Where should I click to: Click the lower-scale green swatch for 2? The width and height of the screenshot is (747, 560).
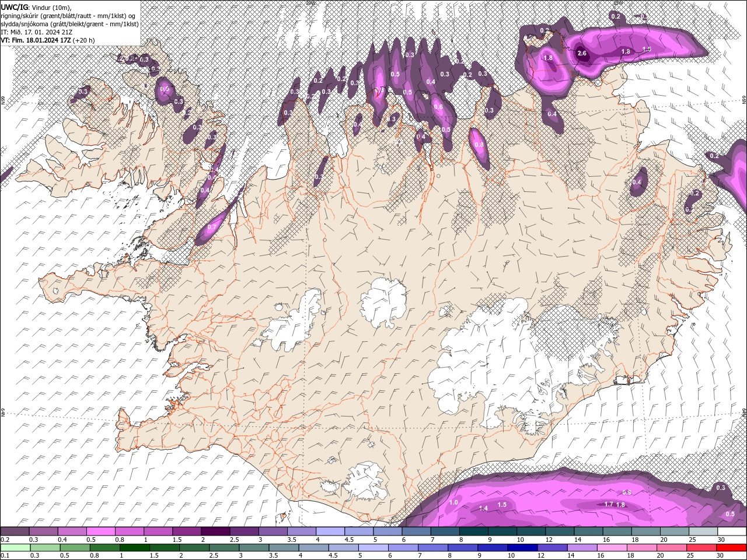(194, 547)
